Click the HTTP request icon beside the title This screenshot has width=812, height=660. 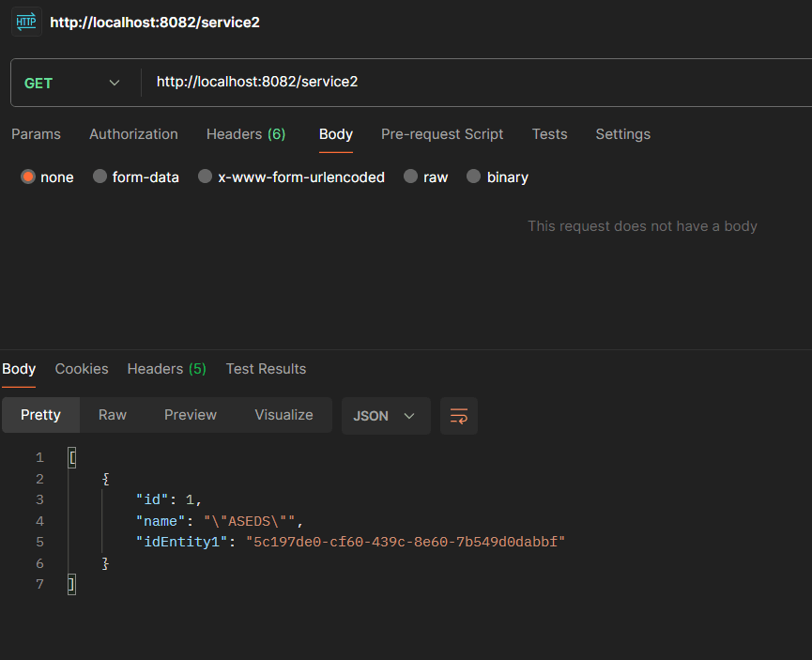[x=26, y=22]
